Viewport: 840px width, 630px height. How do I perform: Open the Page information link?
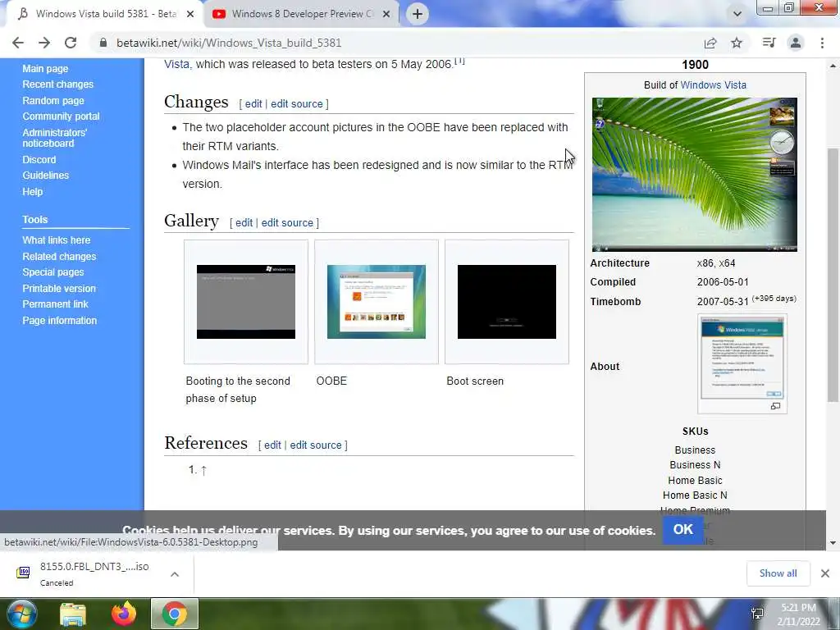(x=59, y=321)
